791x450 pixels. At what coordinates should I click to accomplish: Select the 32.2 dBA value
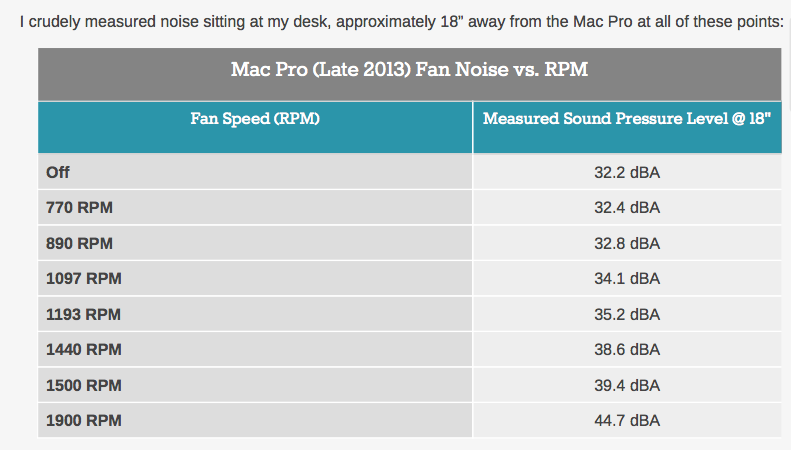(x=627, y=173)
